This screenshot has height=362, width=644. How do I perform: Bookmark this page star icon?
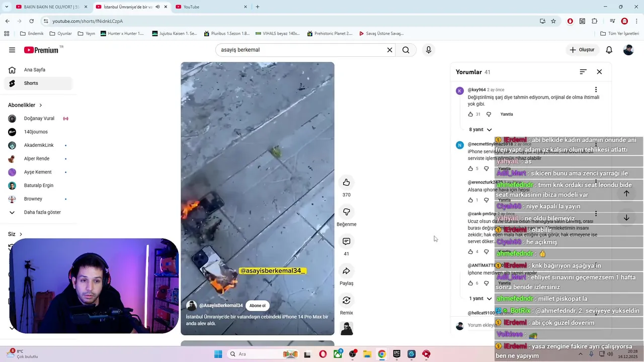pos(553,21)
